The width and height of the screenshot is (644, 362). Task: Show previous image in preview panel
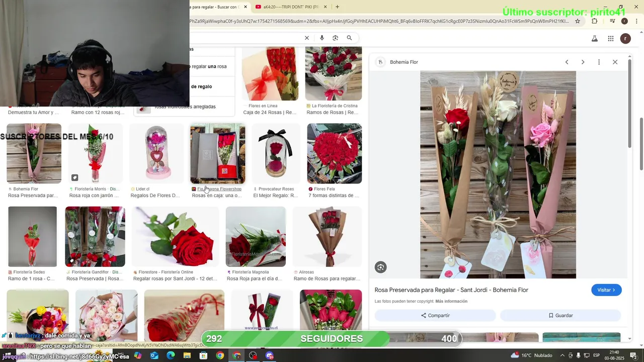567,62
